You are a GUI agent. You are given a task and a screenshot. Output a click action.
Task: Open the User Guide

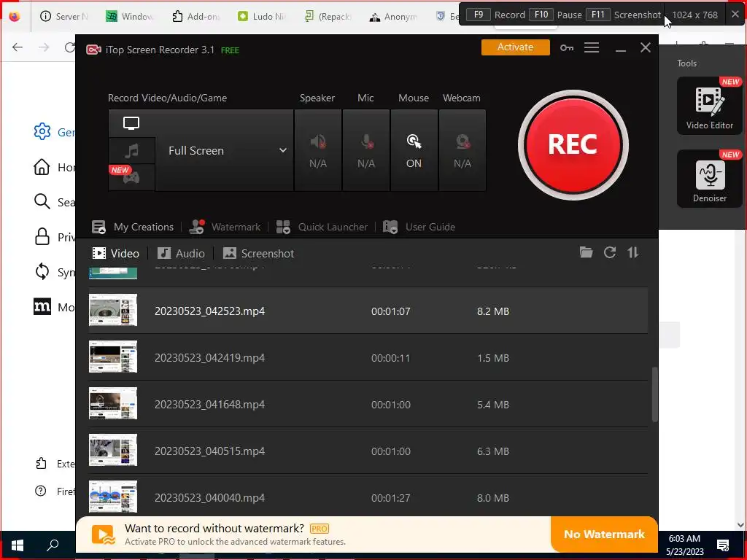tap(419, 227)
